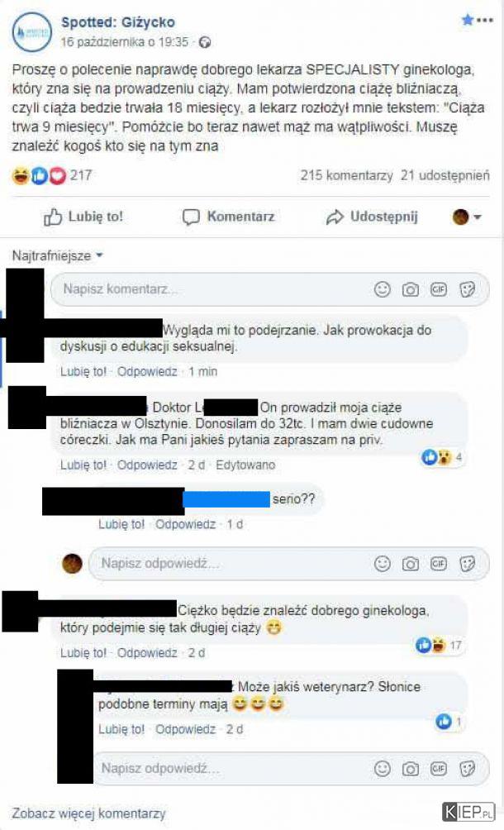Expand the Najtrafniejsze comment sorting dropdown

(57, 255)
